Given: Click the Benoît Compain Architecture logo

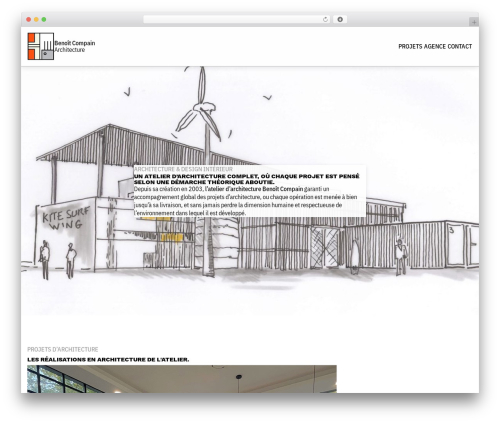Looking at the screenshot, I should [41, 46].
